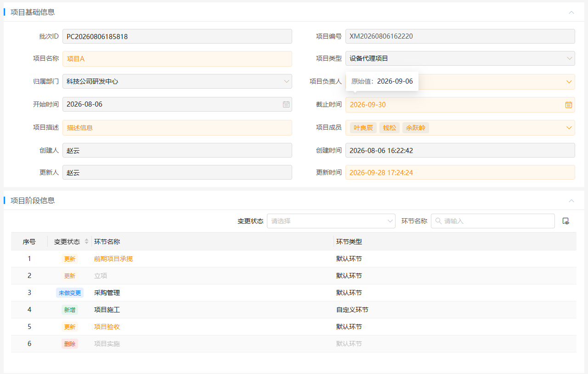Click the 序号 column header

[x=29, y=242]
